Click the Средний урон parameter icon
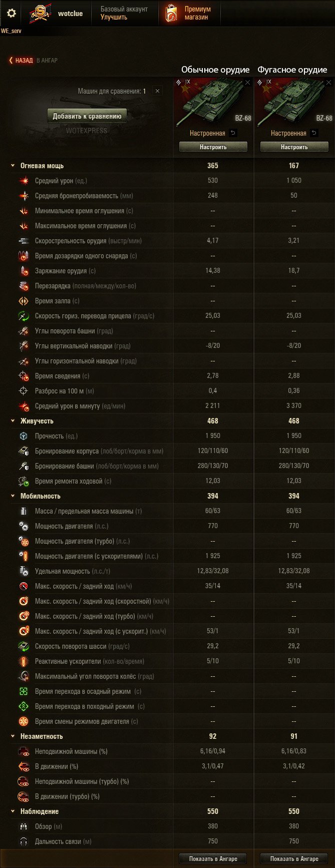Screen dimensions: 335x868 [24, 181]
